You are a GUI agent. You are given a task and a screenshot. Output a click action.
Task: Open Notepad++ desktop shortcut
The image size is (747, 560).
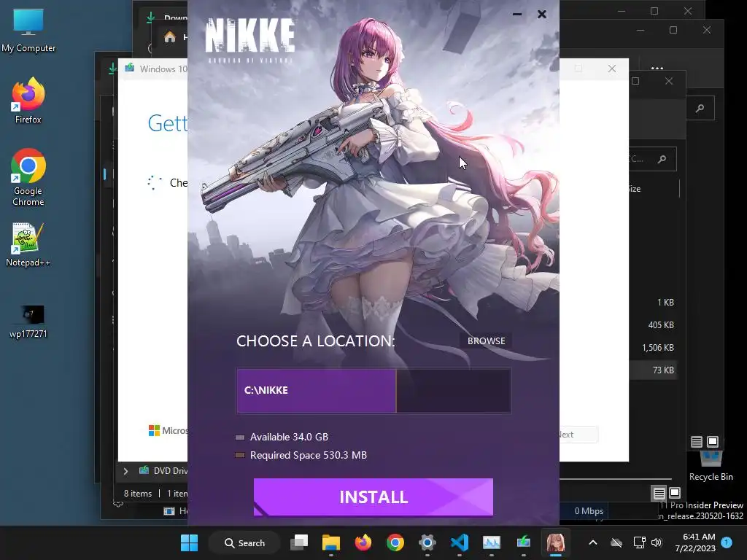(28, 245)
